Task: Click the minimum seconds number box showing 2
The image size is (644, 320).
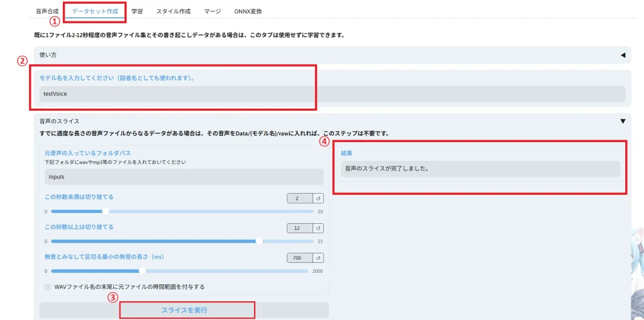Action: 300,199
